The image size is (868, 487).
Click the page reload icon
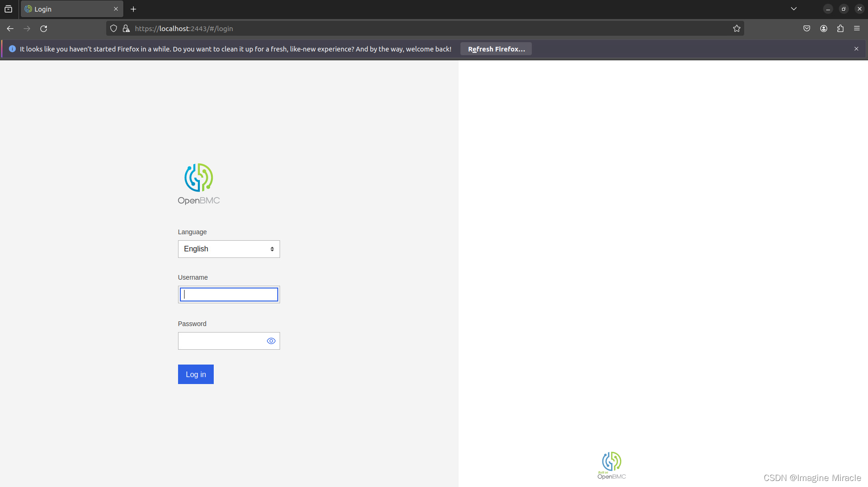[x=44, y=28]
